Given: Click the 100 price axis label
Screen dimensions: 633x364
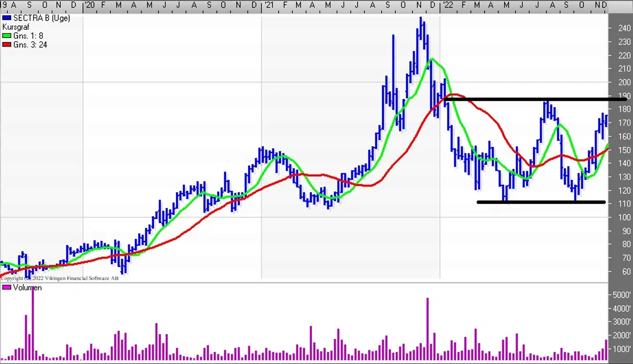Looking at the screenshot, I should [624, 217].
